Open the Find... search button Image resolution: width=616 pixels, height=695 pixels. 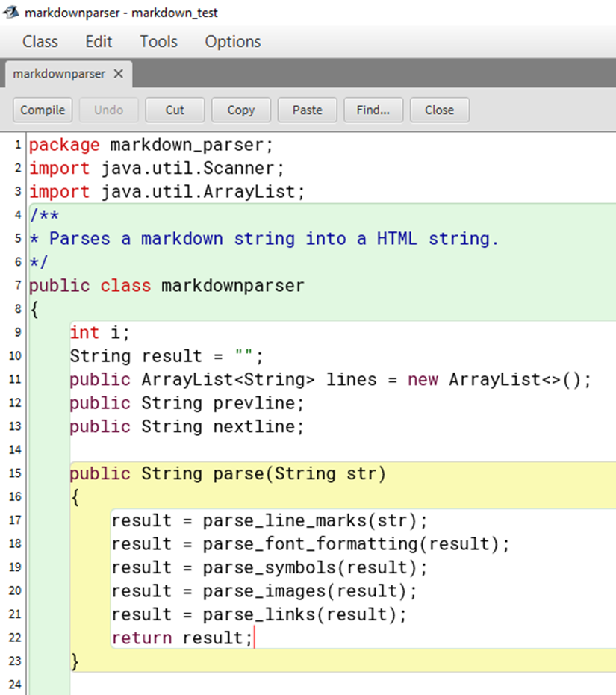tap(373, 110)
